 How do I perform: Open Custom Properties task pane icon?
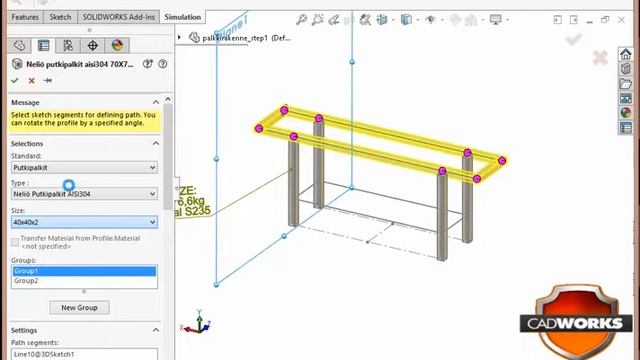[x=625, y=128]
